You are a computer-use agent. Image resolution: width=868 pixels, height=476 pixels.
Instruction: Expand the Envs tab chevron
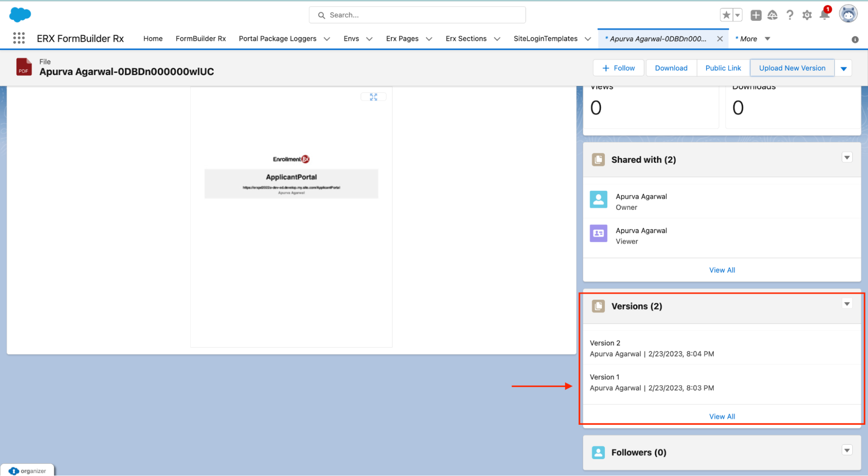[x=370, y=39]
